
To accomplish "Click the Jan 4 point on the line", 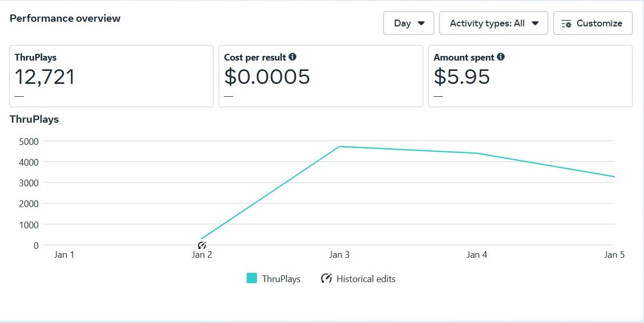I will click(477, 153).
